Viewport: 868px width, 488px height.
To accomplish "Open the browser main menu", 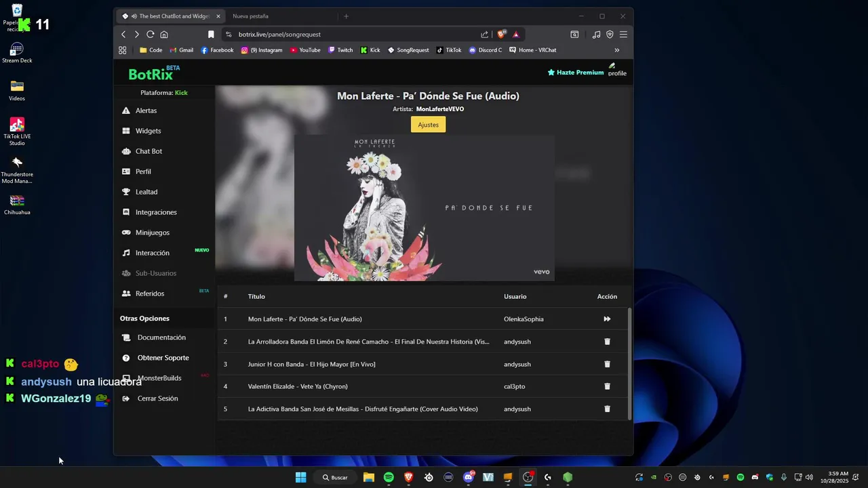I will [x=623, y=35].
